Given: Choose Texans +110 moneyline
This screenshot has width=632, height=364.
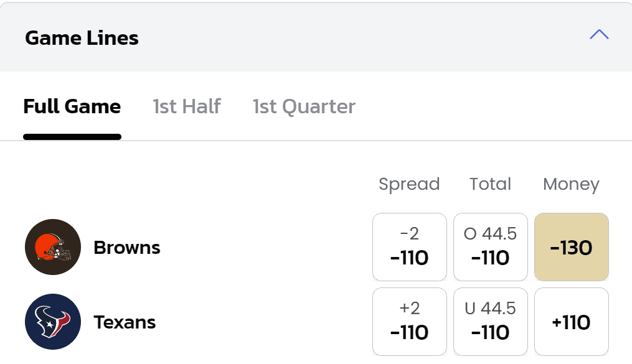Looking at the screenshot, I should click(x=572, y=322).
